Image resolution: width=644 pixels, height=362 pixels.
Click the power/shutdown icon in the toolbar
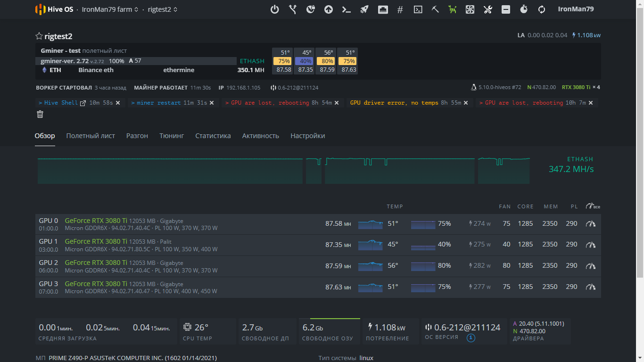(275, 9)
